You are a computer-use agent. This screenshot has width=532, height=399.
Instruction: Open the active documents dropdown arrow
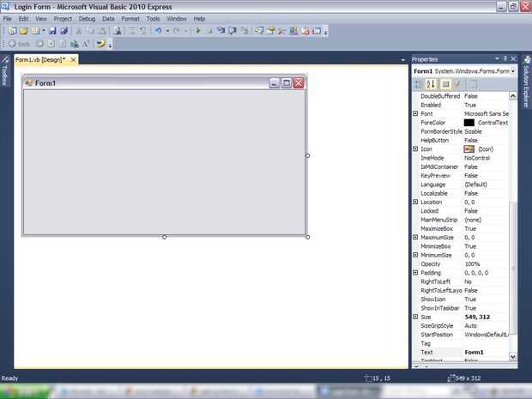click(402, 60)
